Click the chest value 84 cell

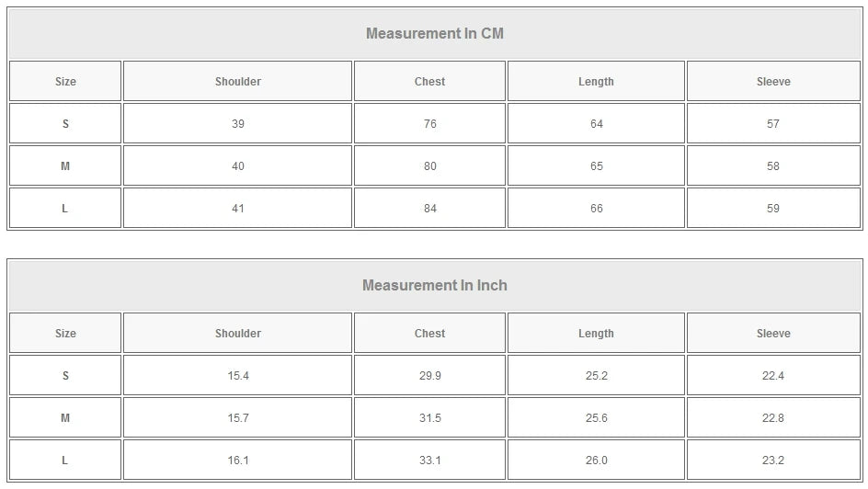429,209
